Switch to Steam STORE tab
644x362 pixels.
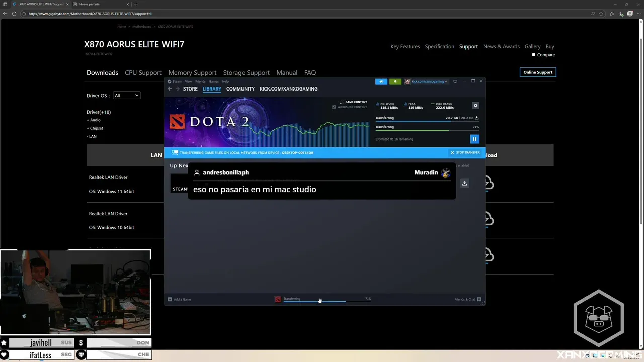pos(190,89)
